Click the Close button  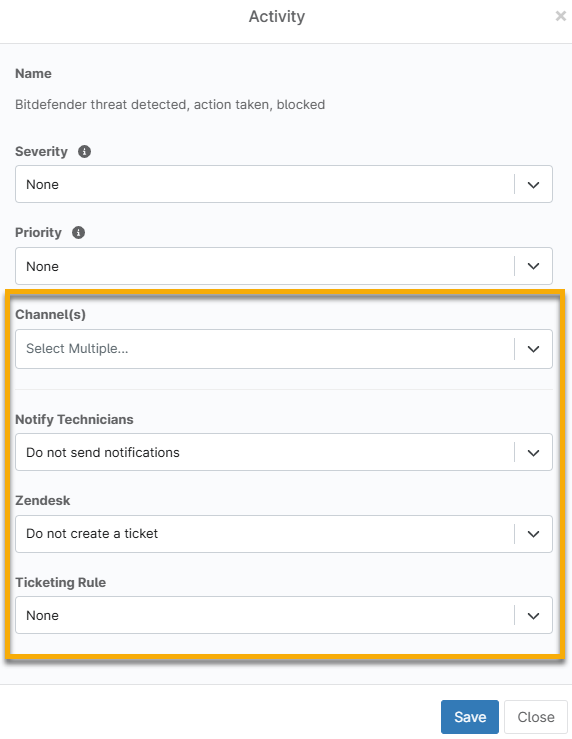tap(536, 717)
